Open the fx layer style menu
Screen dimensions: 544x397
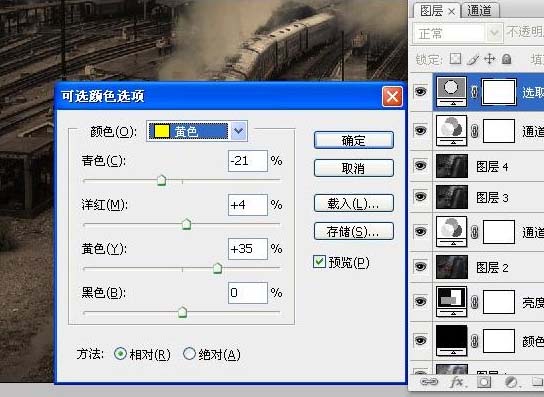click(458, 382)
